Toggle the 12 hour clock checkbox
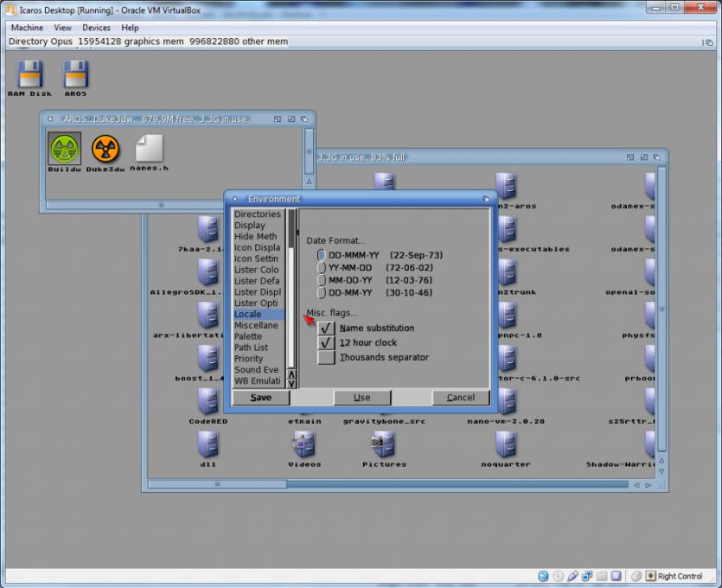 pyautogui.click(x=326, y=343)
